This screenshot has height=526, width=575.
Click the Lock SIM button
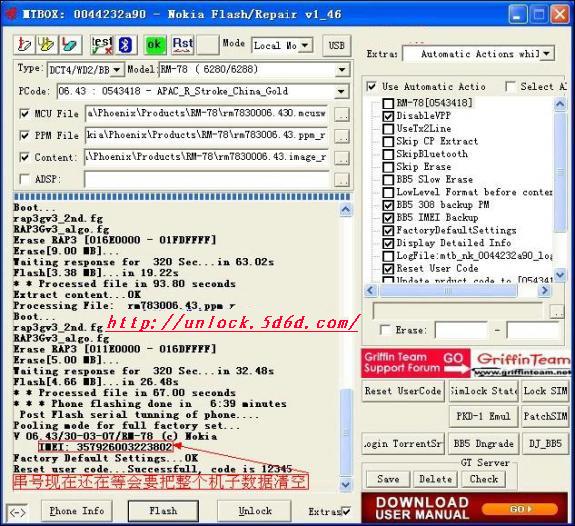tap(545, 391)
